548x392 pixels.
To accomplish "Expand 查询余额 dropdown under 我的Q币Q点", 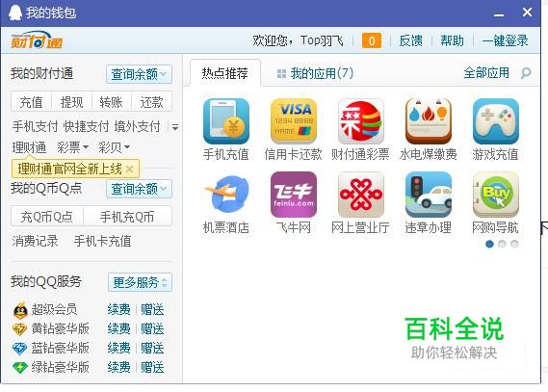I will pos(139,189).
